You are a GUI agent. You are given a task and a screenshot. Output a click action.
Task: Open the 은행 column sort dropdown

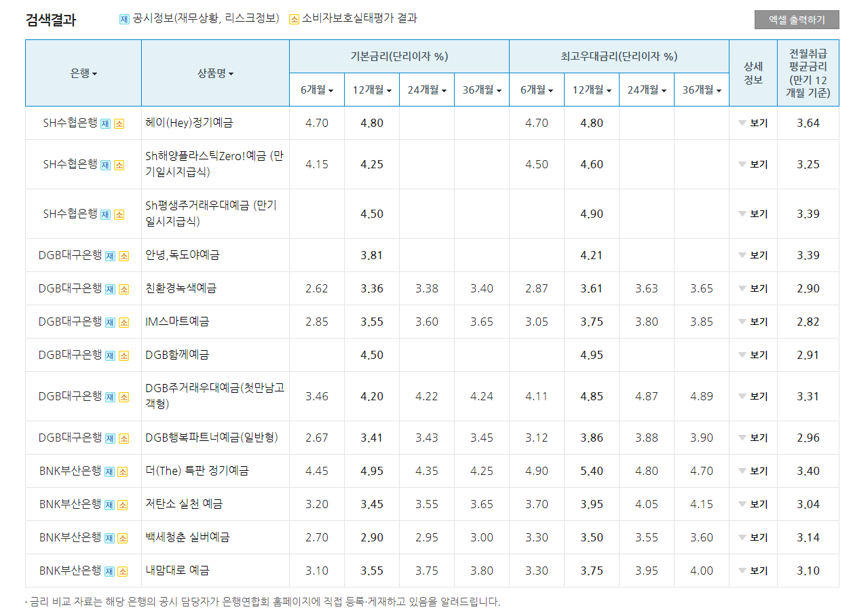point(84,73)
